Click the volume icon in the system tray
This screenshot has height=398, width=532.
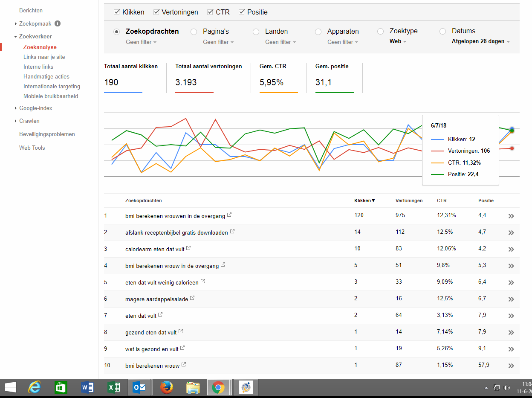point(507,388)
